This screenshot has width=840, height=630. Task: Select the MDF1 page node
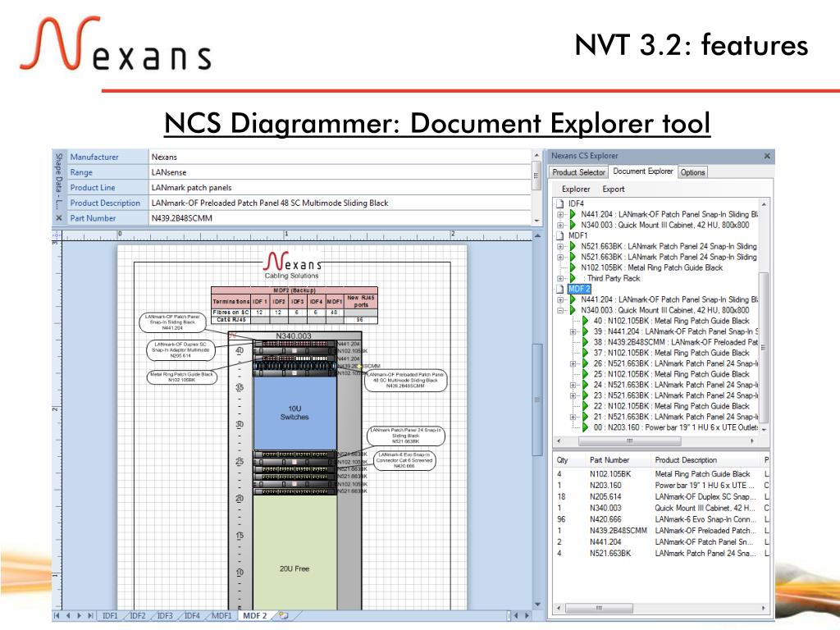[x=577, y=235]
